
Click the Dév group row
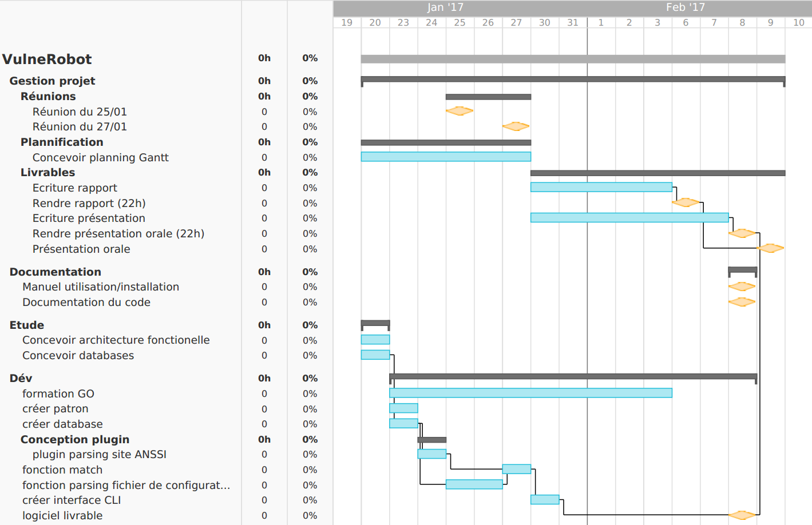(x=21, y=378)
